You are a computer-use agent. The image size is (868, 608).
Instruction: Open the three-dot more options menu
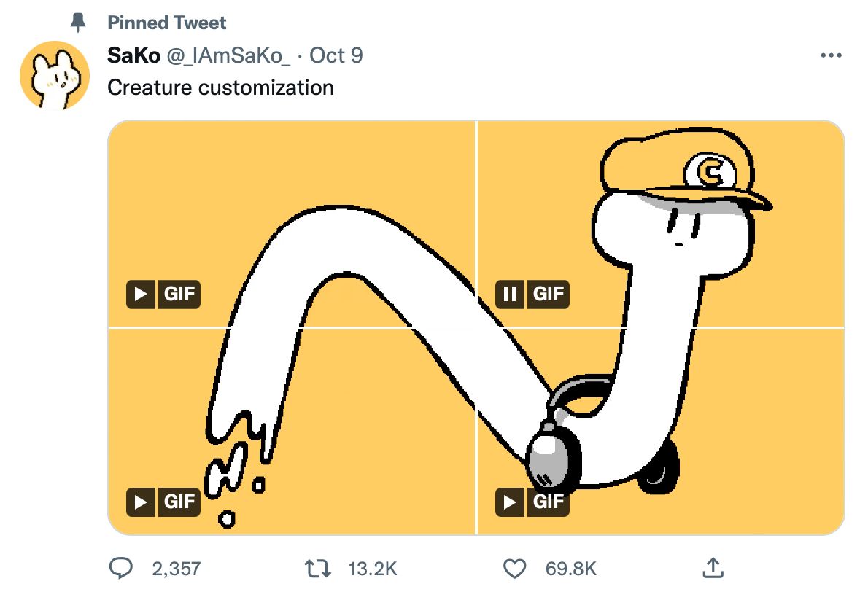(831, 55)
